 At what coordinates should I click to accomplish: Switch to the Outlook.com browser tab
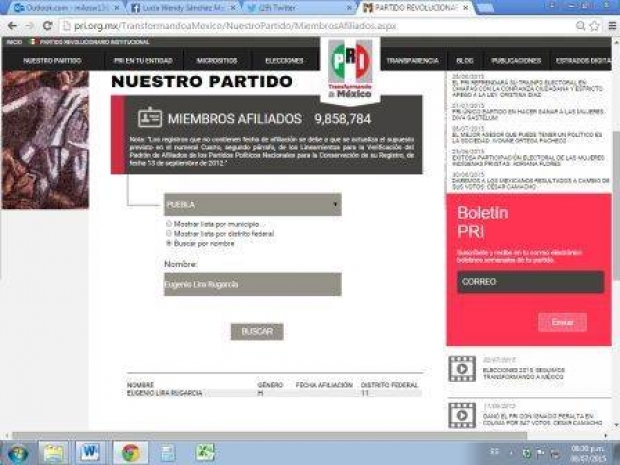(x=63, y=8)
